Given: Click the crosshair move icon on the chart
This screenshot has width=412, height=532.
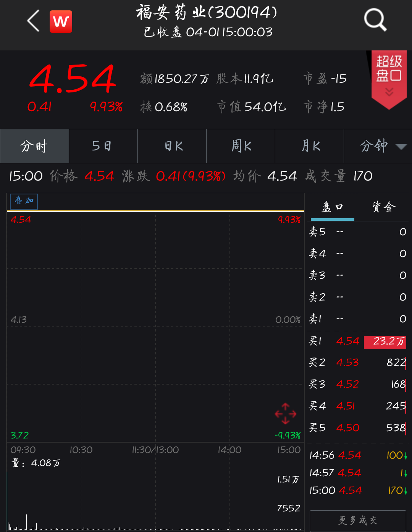Looking at the screenshot, I should click(x=286, y=413).
